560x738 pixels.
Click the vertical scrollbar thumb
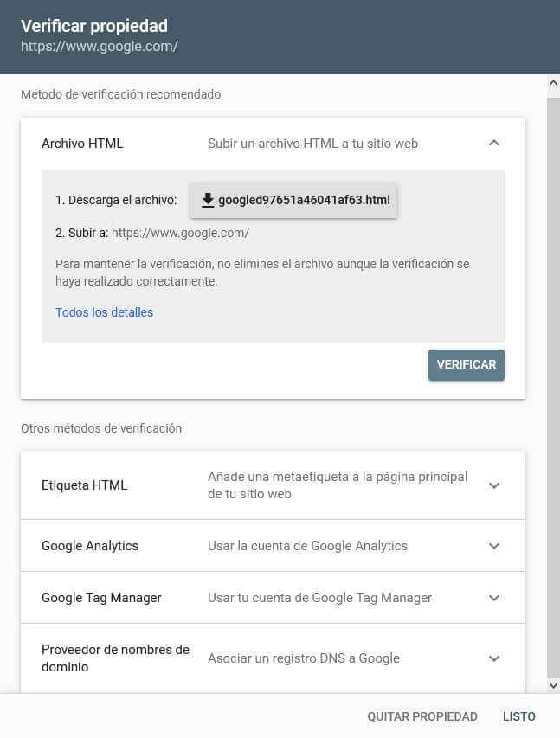pyautogui.click(x=553, y=388)
